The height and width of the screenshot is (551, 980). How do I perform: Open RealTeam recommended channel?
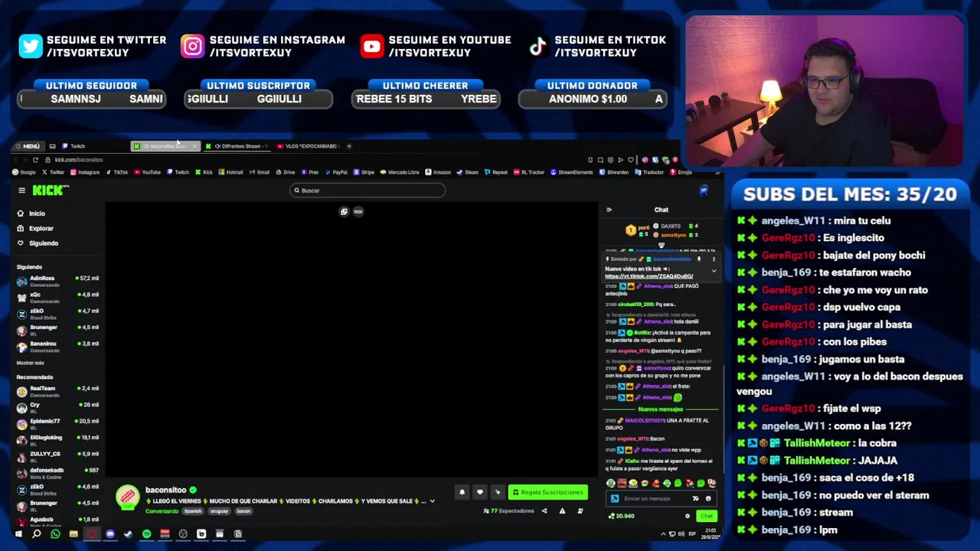pyautogui.click(x=57, y=390)
